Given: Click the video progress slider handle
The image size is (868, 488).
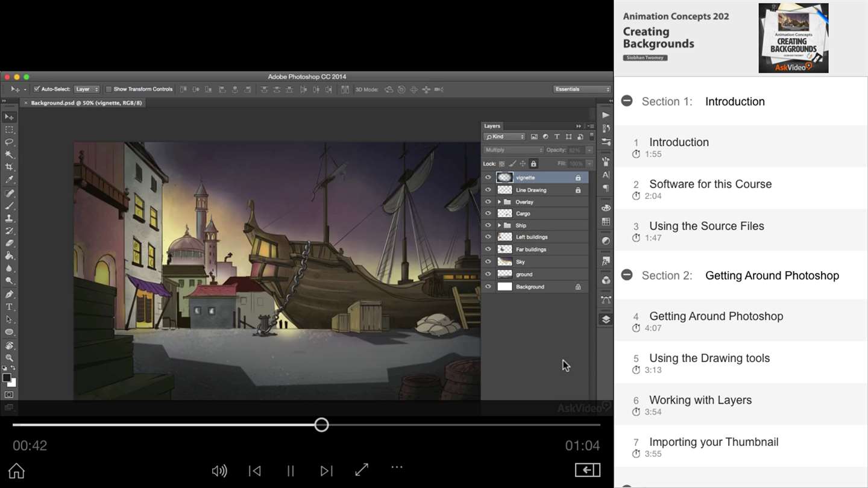Looking at the screenshot, I should (x=321, y=425).
